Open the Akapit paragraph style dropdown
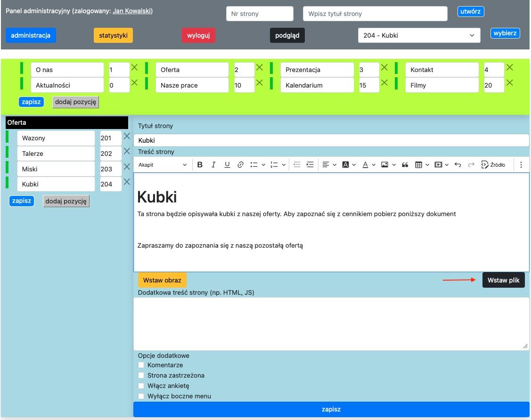The height and width of the screenshot is (420, 531). point(163,165)
